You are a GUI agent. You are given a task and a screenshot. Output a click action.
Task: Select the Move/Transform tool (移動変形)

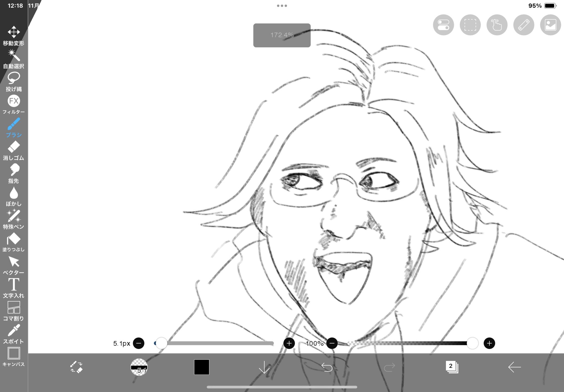(x=13, y=32)
